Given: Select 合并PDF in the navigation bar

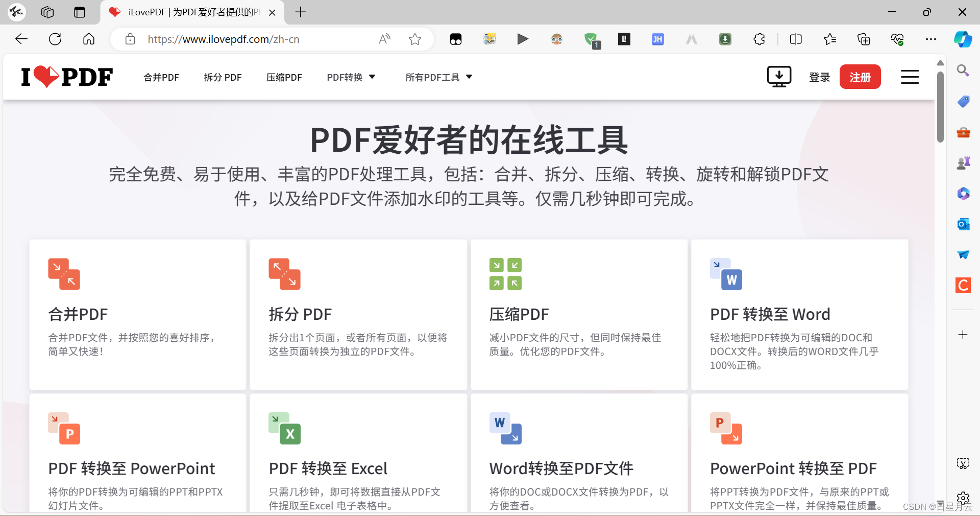Looking at the screenshot, I should pos(161,77).
